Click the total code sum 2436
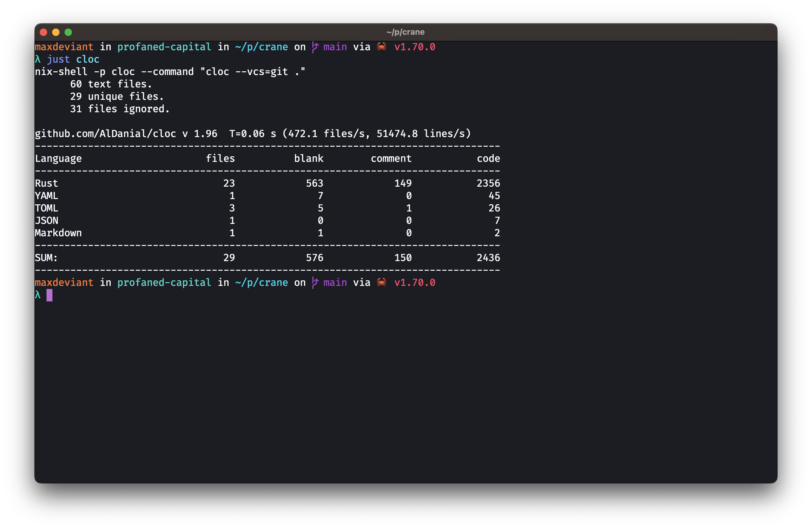This screenshot has width=812, height=529. 489,257
